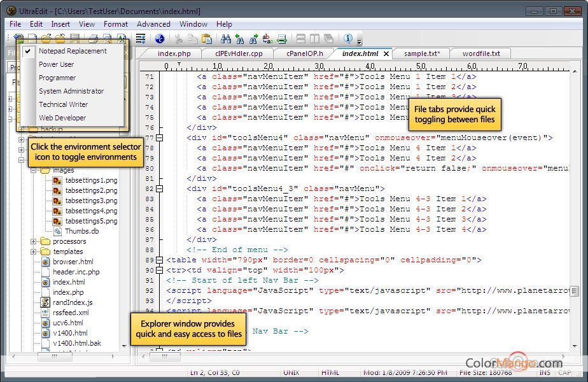This screenshot has height=382, width=588.
Task: Click the environment selector toolbar icon
Action: pyautogui.click(x=18, y=38)
